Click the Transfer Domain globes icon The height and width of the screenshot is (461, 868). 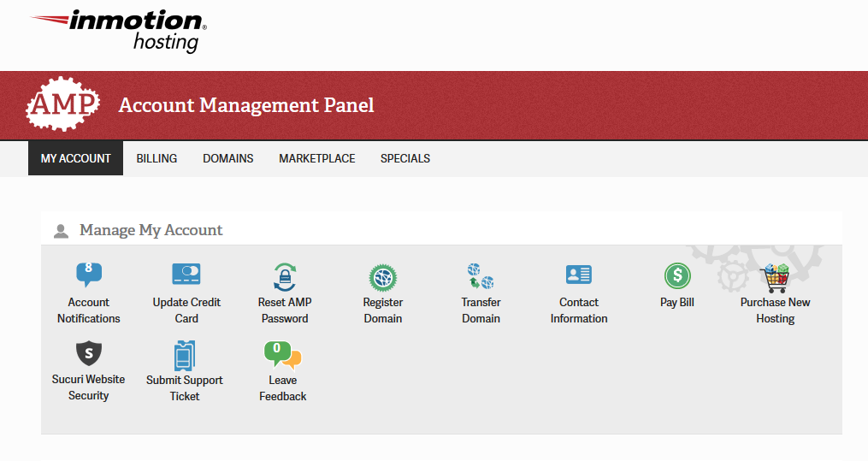481,275
